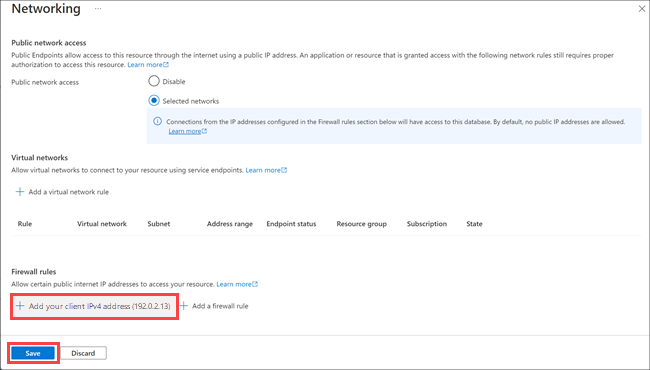650x370 pixels.
Task: Click the Subscription column header
Action: pos(427,224)
